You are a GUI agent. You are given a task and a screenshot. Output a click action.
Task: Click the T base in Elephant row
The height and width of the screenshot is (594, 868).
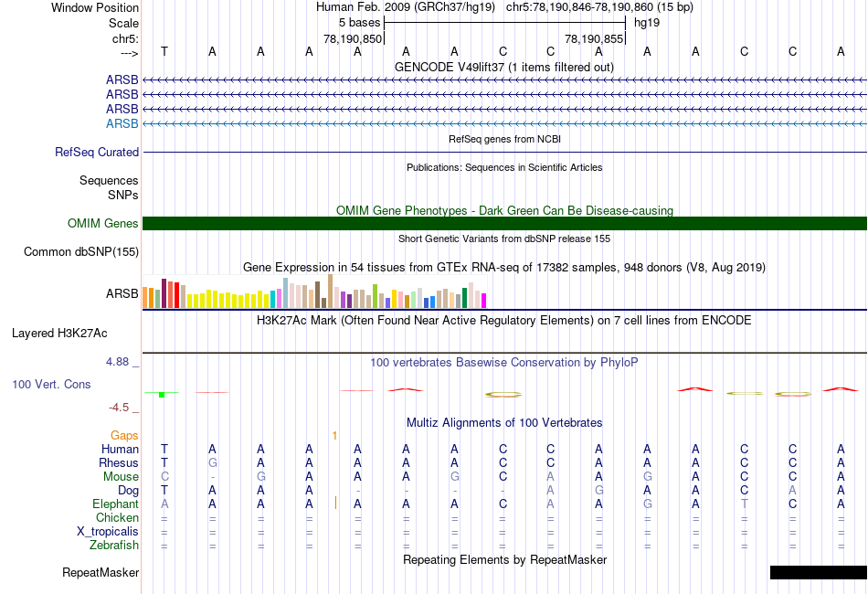(x=744, y=504)
